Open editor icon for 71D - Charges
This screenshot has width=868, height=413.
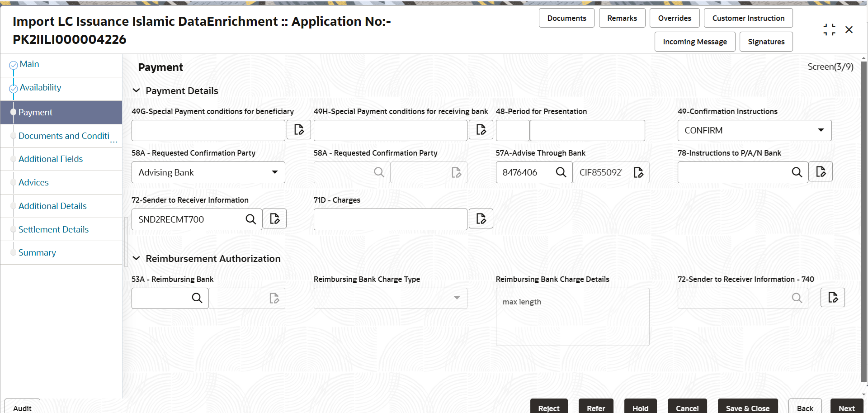pyautogui.click(x=481, y=219)
